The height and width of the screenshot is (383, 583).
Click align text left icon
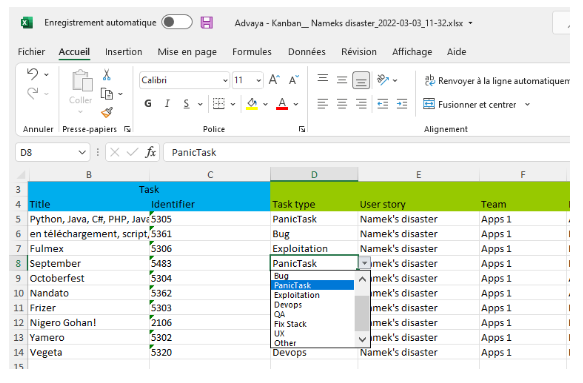coord(323,104)
